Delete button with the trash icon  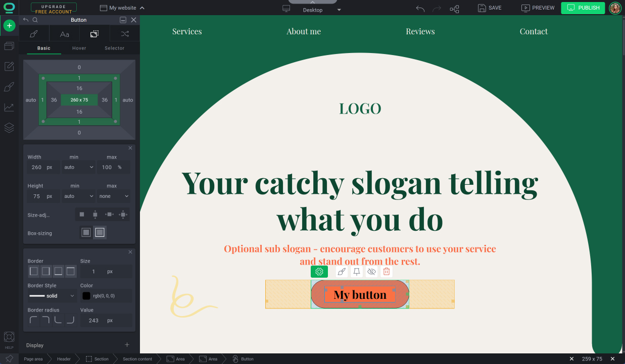(387, 272)
